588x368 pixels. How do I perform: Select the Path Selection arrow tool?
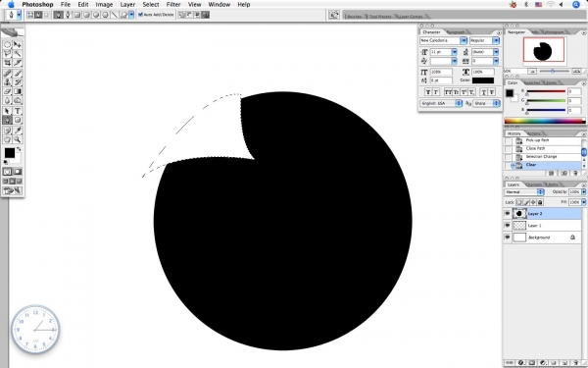coord(7,111)
